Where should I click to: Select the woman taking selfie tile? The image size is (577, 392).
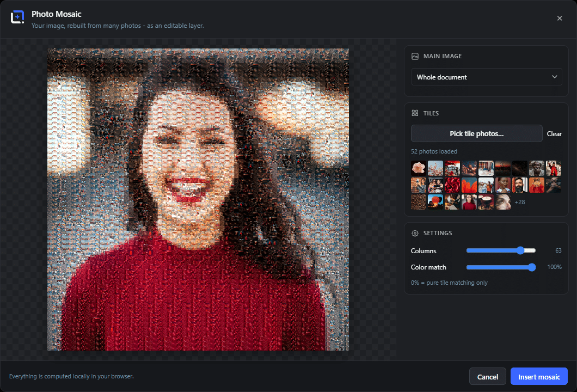419,185
